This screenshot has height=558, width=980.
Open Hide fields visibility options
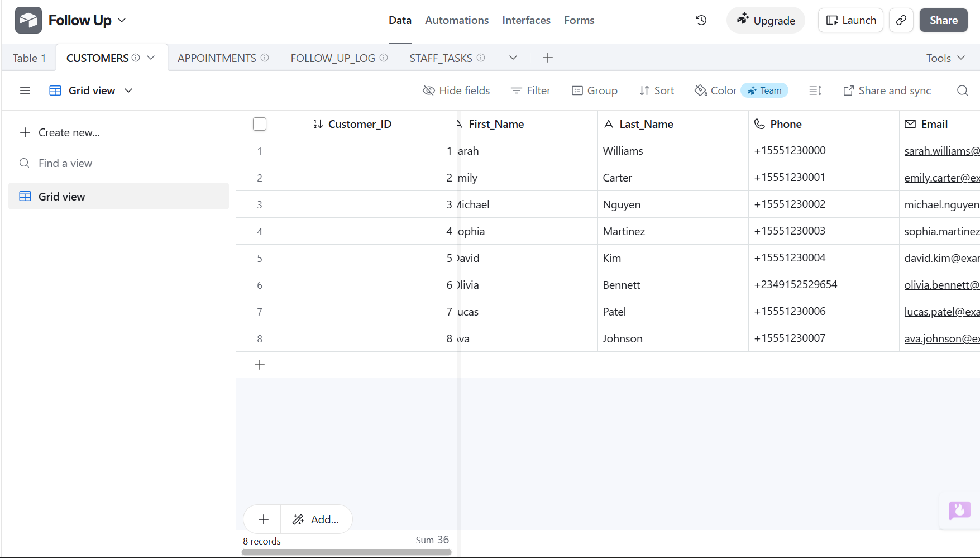pos(456,90)
